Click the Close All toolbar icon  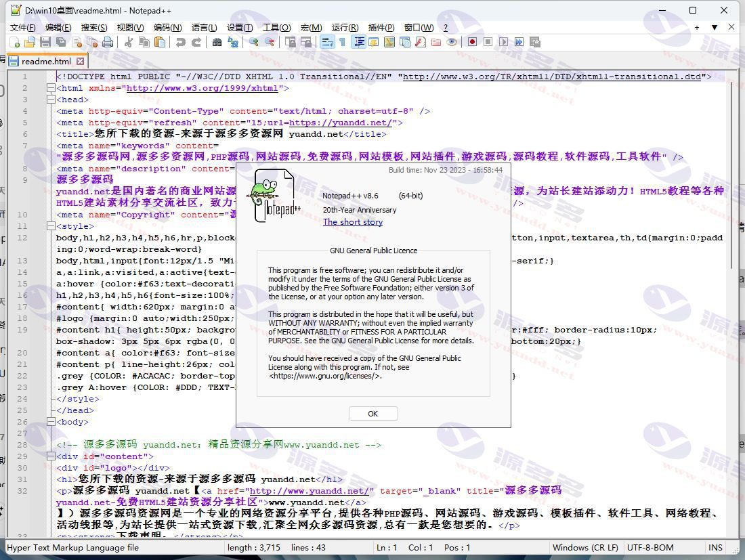click(x=92, y=42)
